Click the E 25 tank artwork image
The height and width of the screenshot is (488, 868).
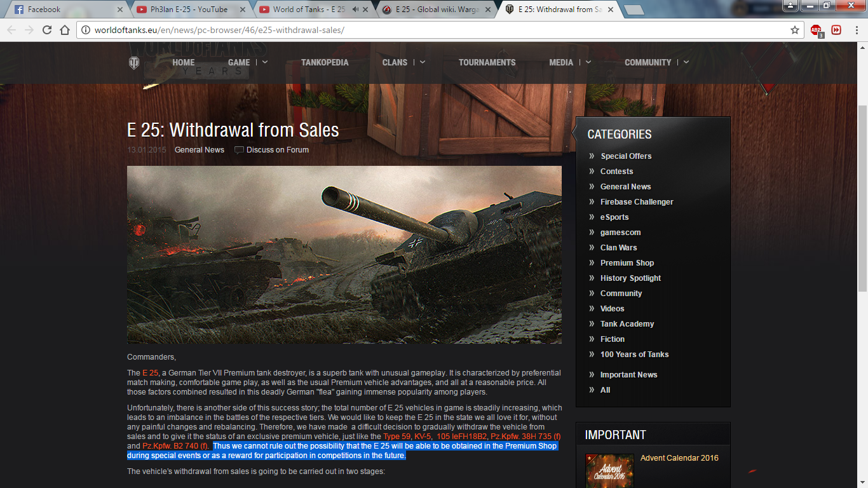tap(344, 255)
